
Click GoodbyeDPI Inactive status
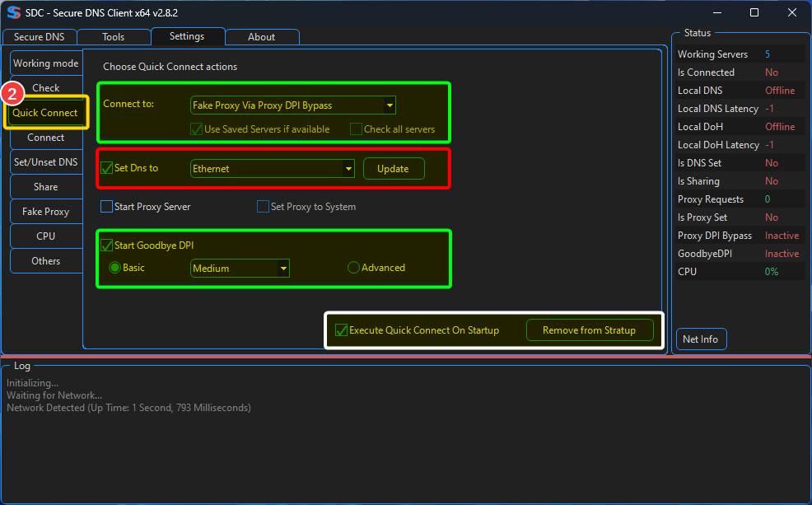[x=782, y=254]
